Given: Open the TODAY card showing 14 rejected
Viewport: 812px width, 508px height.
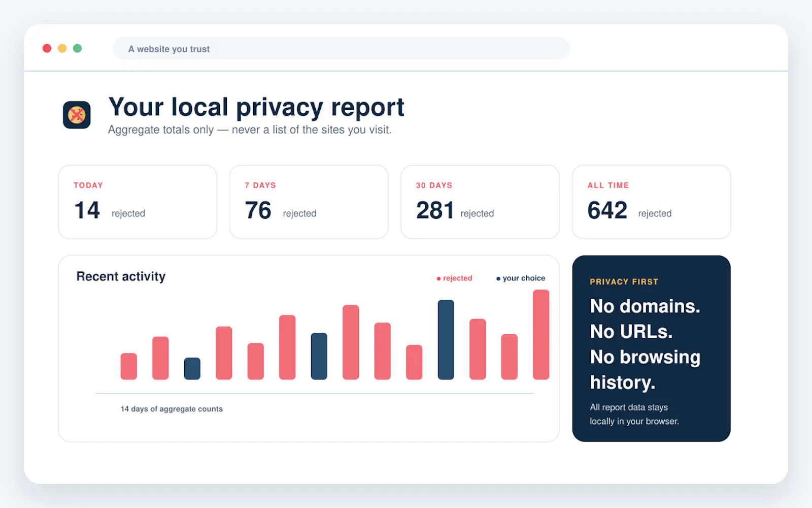Looking at the screenshot, I should [x=138, y=202].
